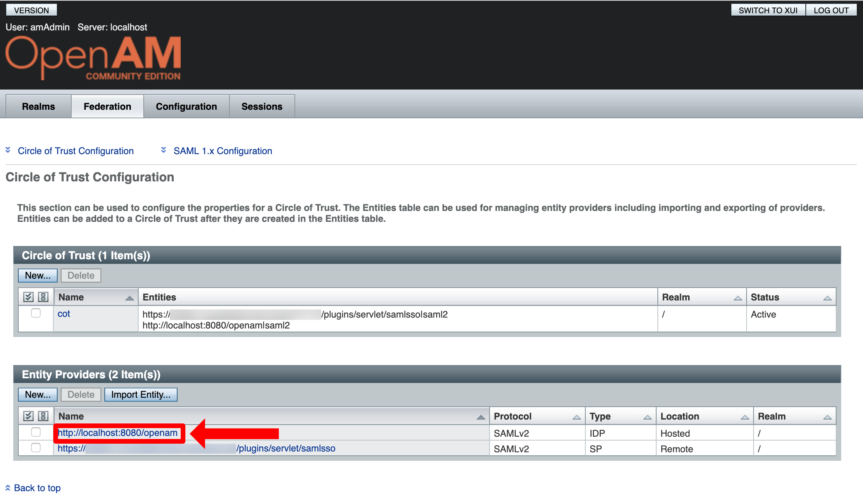Click the jump arrow beside SAML 1.x Configuration

tap(164, 150)
